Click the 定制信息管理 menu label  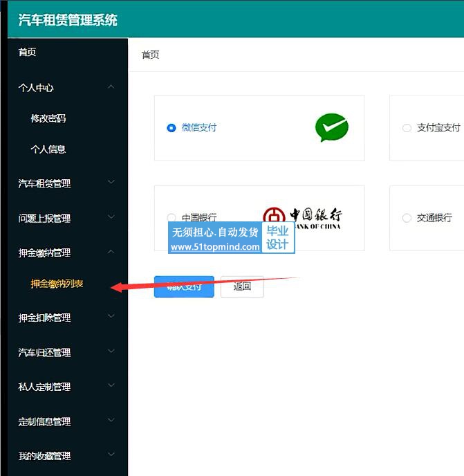coord(44,421)
